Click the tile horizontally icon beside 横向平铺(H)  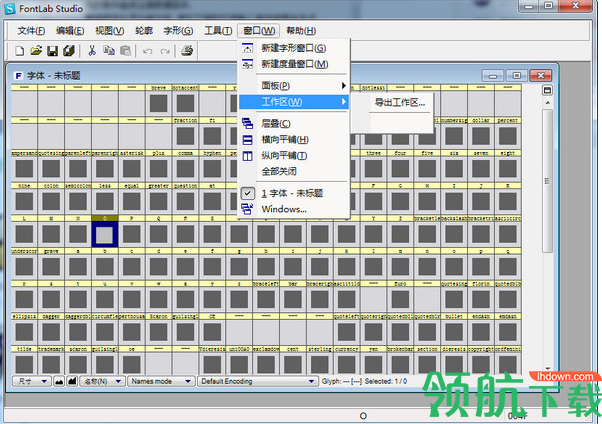tap(248, 139)
